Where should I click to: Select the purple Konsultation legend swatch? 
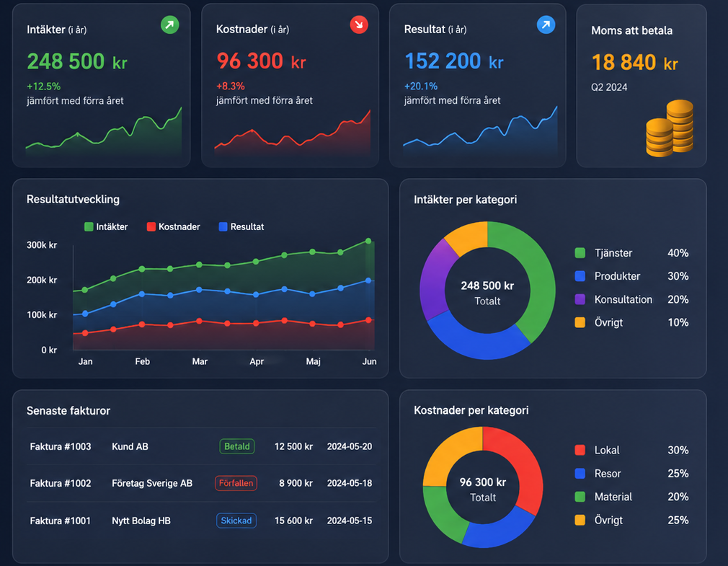click(x=580, y=299)
